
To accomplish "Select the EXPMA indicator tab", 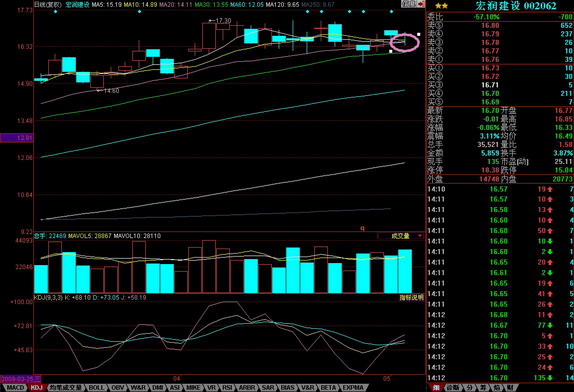I will (353, 388).
